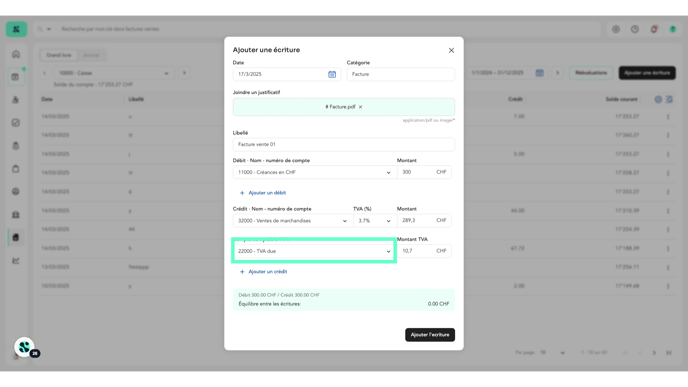The width and height of the screenshot is (688, 387).
Task: Go to the previous account using the left arrow
Action: click(x=44, y=73)
